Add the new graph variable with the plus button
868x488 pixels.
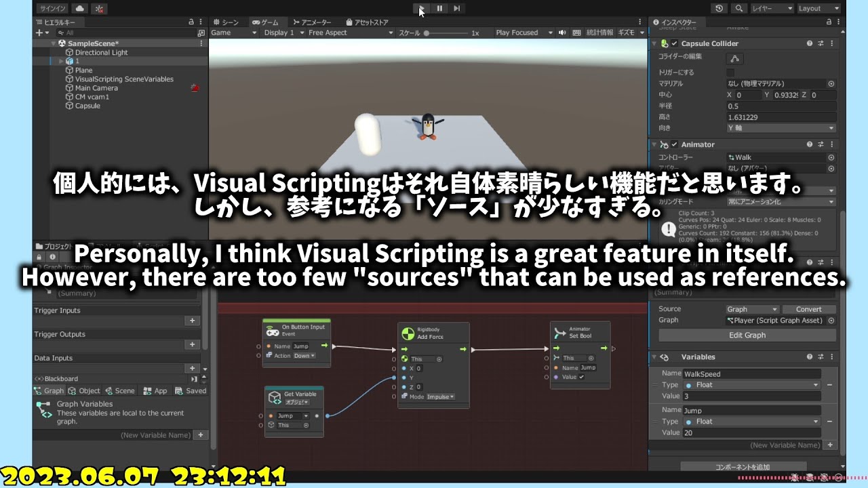[201, 435]
